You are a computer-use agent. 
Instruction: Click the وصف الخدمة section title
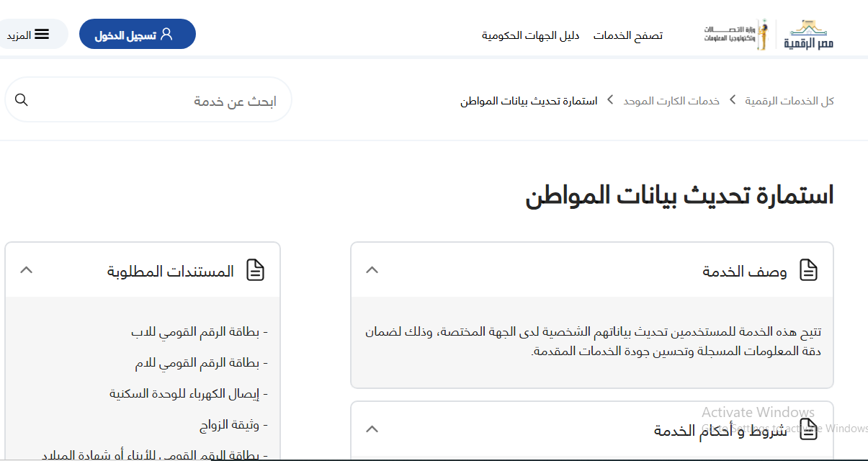(745, 272)
